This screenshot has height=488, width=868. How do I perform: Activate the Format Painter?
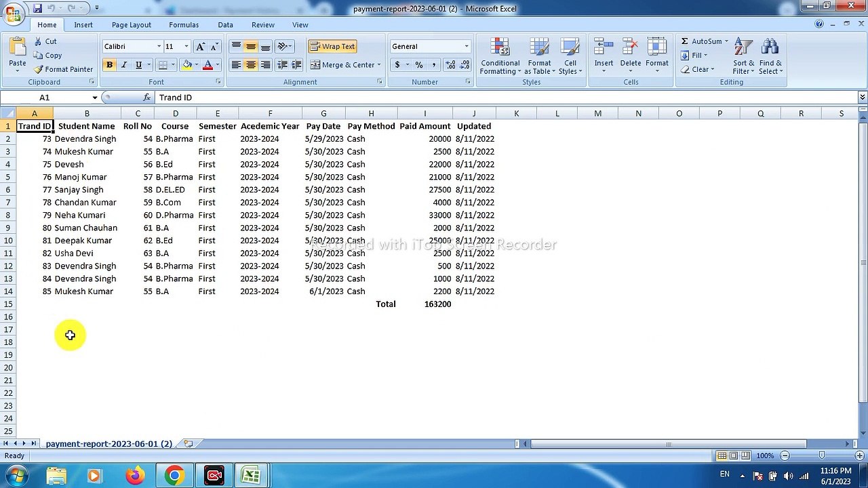(x=63, y=69)
